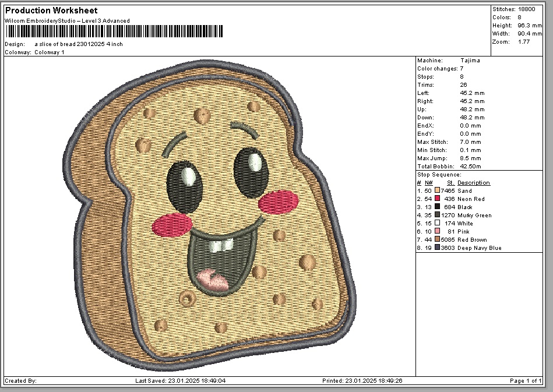Click the 'Murky Green' description text
The image size is (553, 392).
(x=474, y=215)
